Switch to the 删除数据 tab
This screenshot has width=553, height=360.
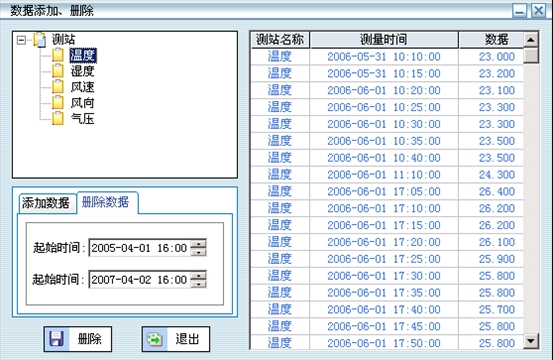(107, 202)
